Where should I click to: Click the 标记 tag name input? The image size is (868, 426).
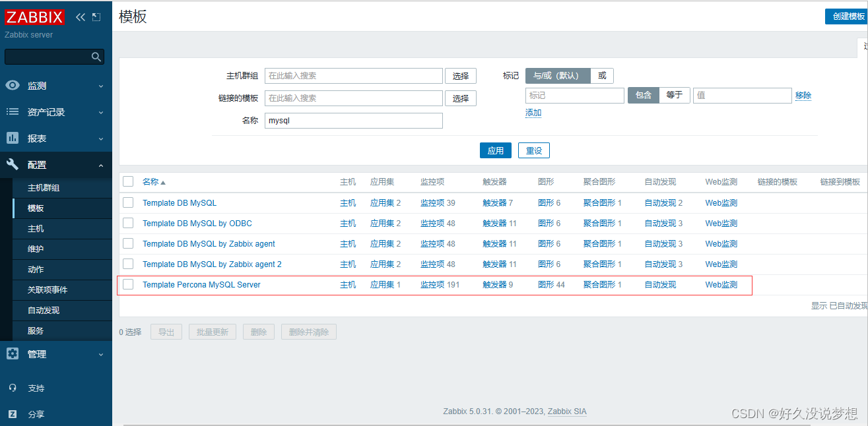tap(575, 96)
